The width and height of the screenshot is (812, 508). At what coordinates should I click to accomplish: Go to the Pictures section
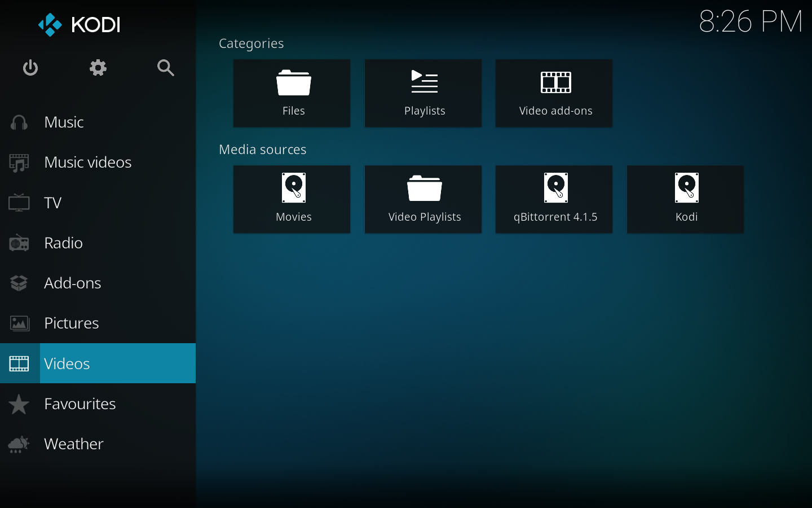[x=72, y=323]
